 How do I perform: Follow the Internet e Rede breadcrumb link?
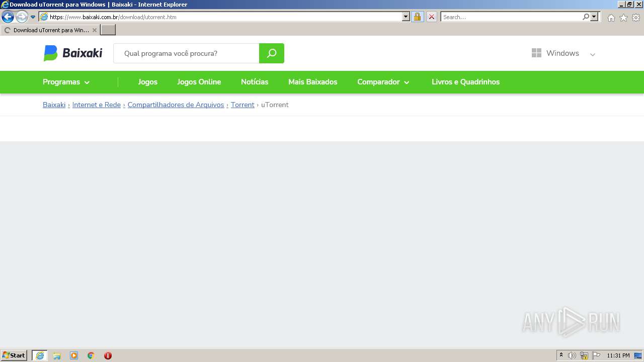97,105
